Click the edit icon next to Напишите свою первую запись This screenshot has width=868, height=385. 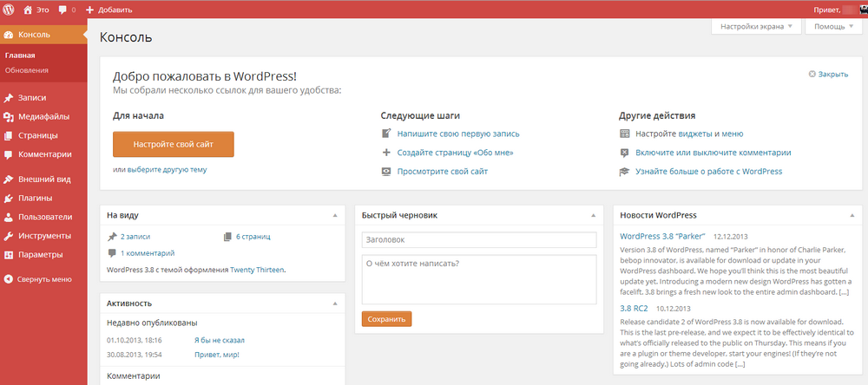tap(386, 134)
